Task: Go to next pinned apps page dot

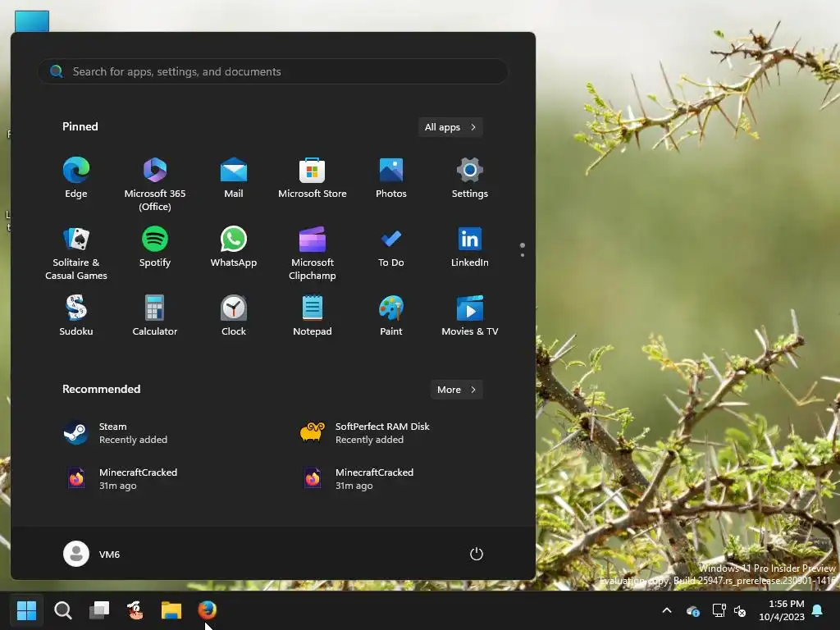Action: click(x=523, y=255)
